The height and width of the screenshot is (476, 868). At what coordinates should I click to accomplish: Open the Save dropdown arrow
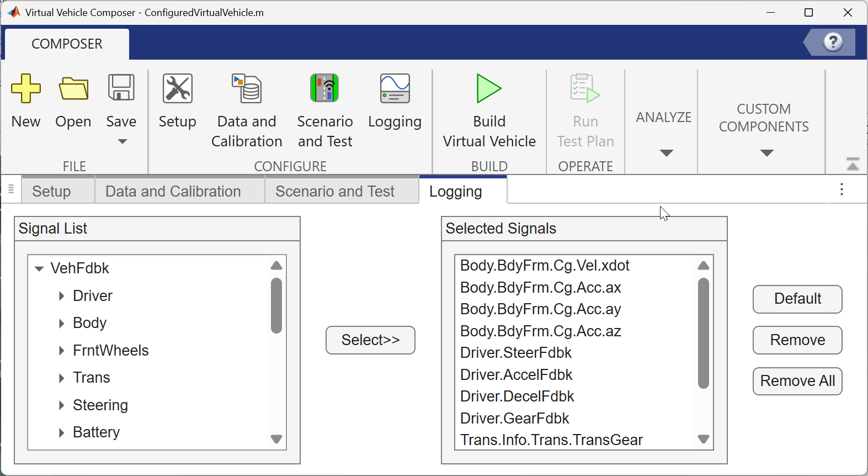point(123,142)
